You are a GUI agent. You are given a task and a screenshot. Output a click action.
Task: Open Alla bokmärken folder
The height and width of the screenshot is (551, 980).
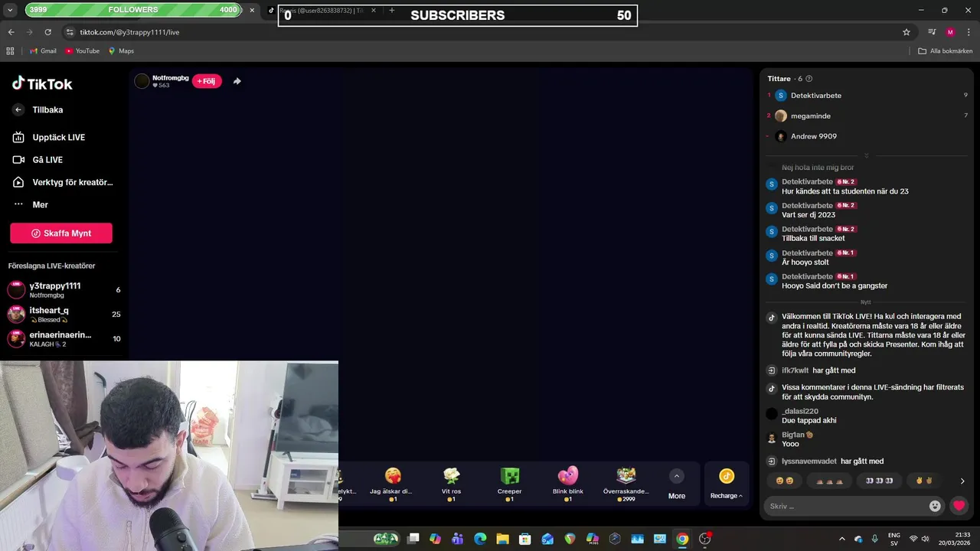[946, 51]
